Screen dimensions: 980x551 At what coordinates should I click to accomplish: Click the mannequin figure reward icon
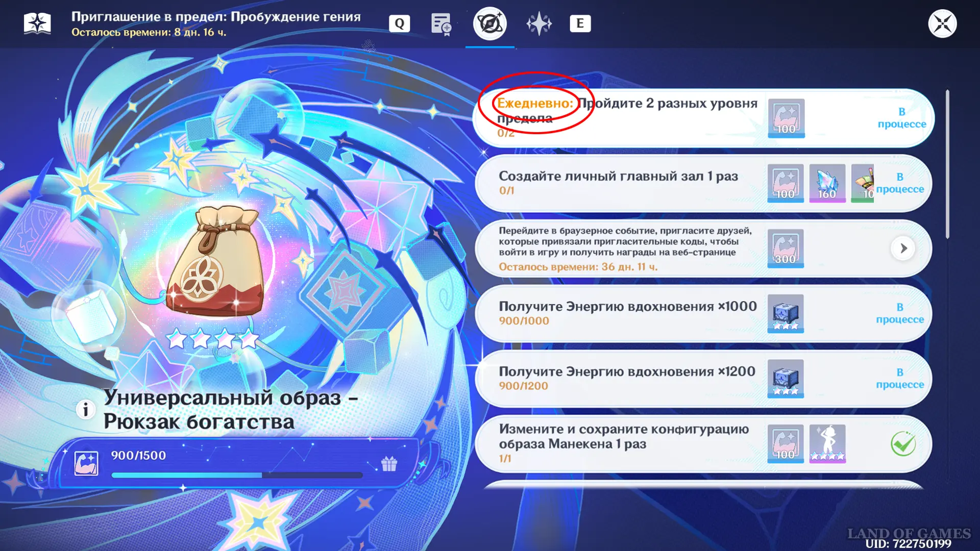(x=827, y=444)
